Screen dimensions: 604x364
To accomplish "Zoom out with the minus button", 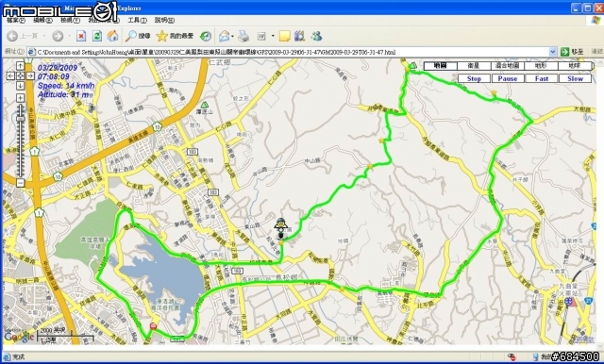I will [20, 183].
